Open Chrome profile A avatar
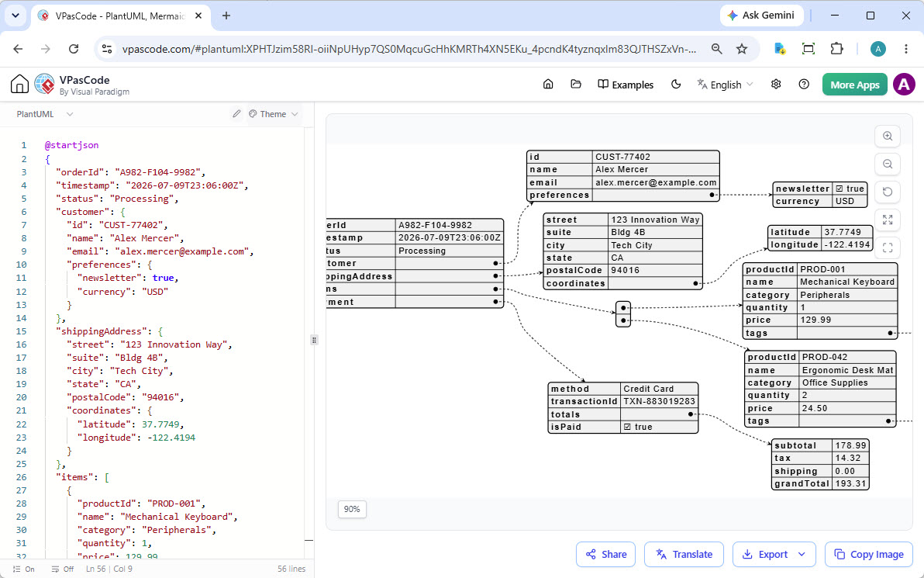924x578 pixels. pyautogui.click(x=878, y=49)
